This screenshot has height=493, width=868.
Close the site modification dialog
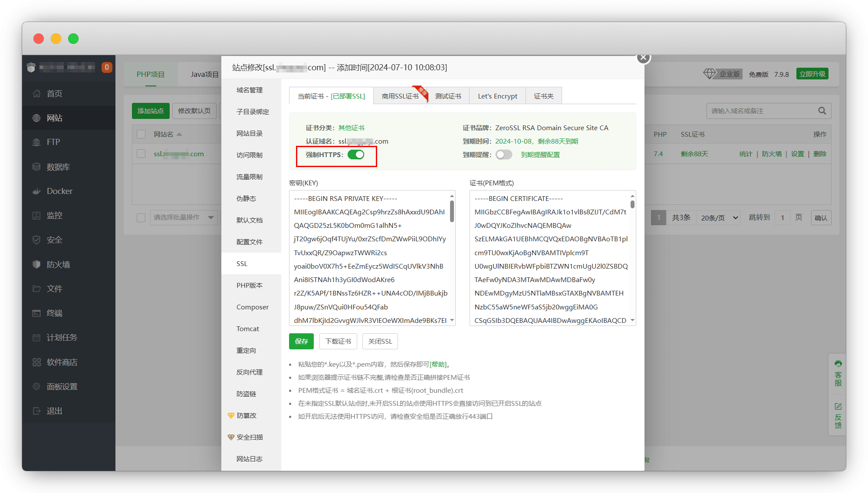(x=643, y=57)
